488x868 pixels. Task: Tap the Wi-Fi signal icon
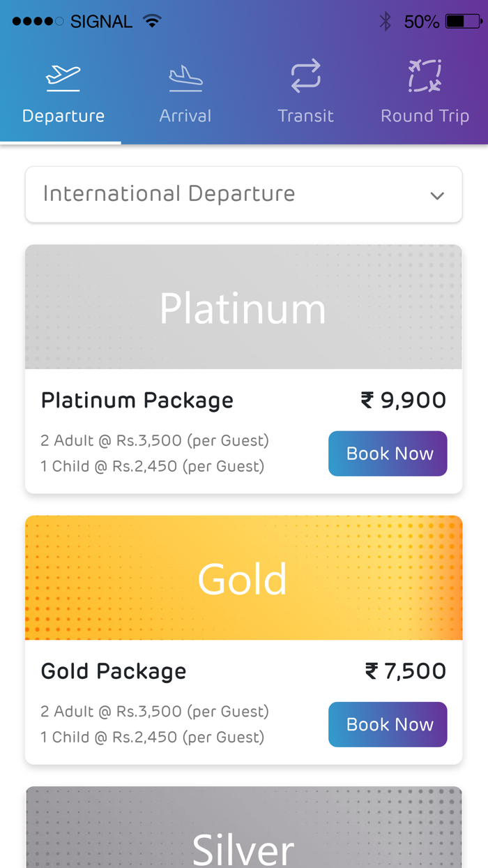(151, 21)
